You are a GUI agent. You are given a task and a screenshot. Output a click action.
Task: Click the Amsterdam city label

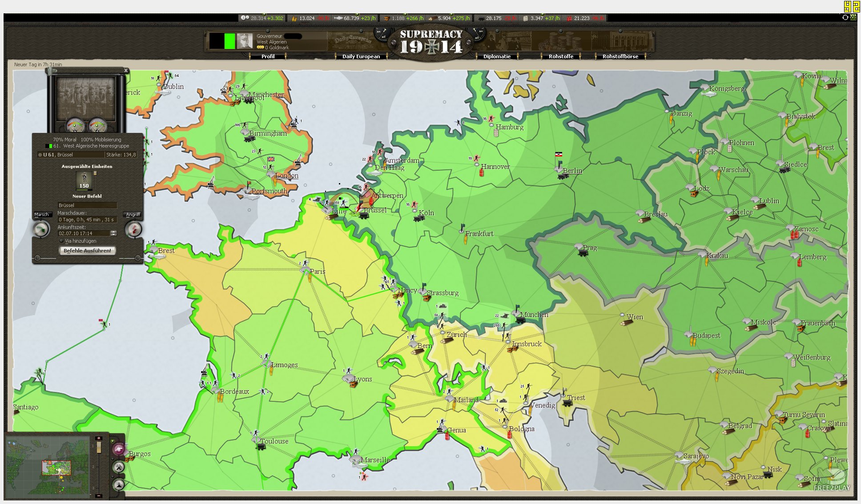coord(402,160)
